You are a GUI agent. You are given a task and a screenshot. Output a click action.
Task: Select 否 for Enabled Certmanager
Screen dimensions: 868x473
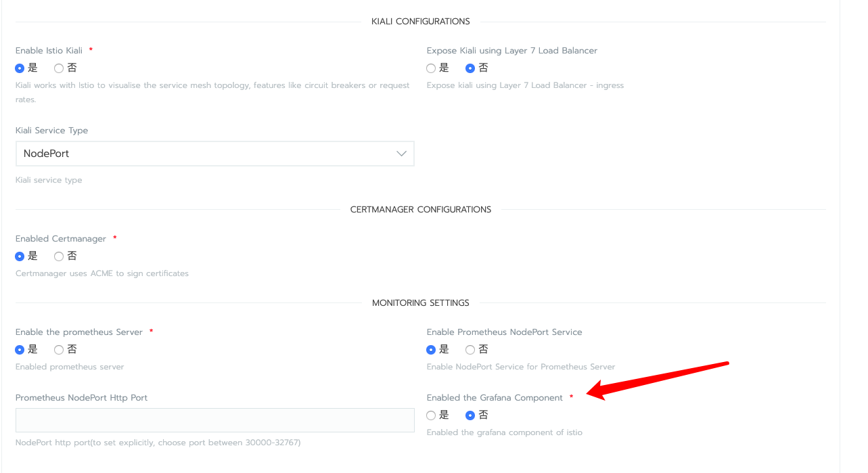pyautogui.click(x=59, y=256)
